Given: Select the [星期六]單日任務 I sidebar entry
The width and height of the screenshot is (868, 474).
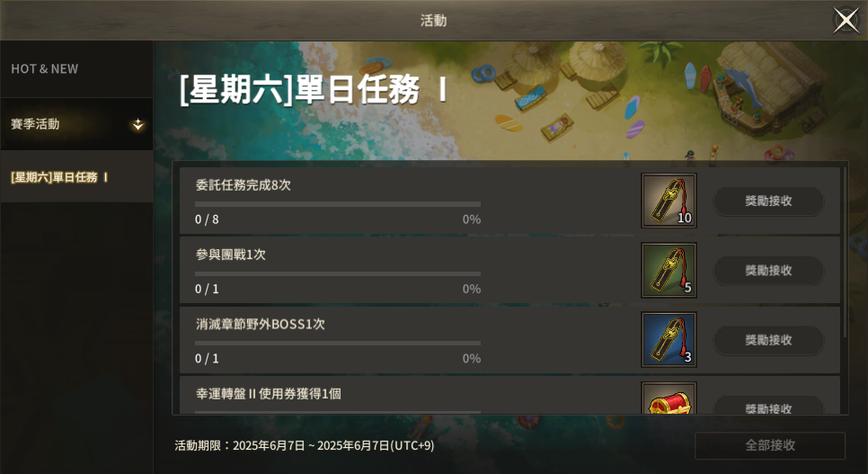Looking at the screenshot, I should click(76, 177).
